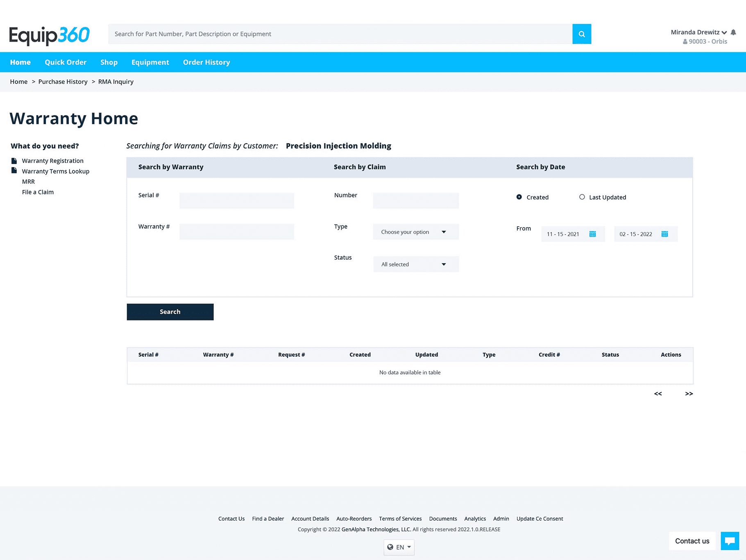
Task: Click the previous page << button
Action: pyautogui.click(x=658, y=393)
